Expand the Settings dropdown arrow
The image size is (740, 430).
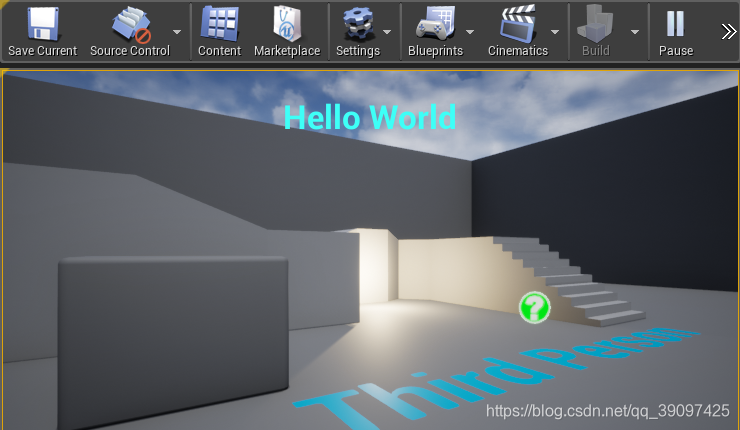pyautogui.click(x=387, y=32)
